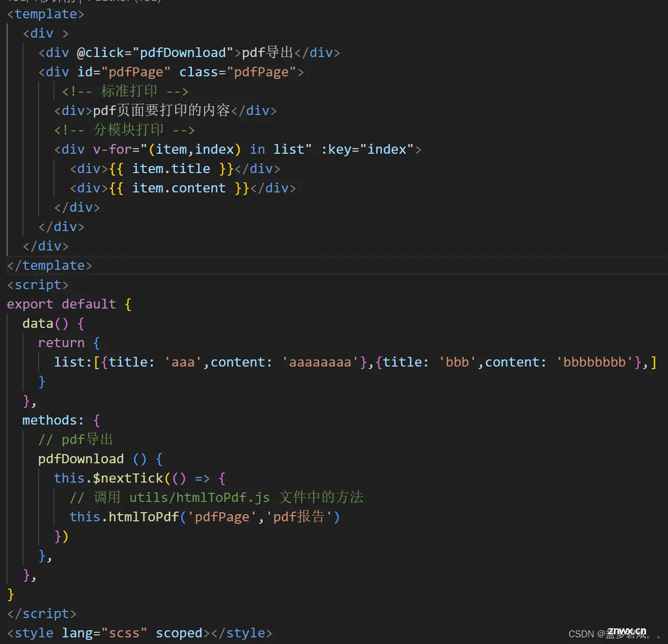This screenshot has width=668, height=644.
Task: Click the return keyword
Action: pos(61,343)
